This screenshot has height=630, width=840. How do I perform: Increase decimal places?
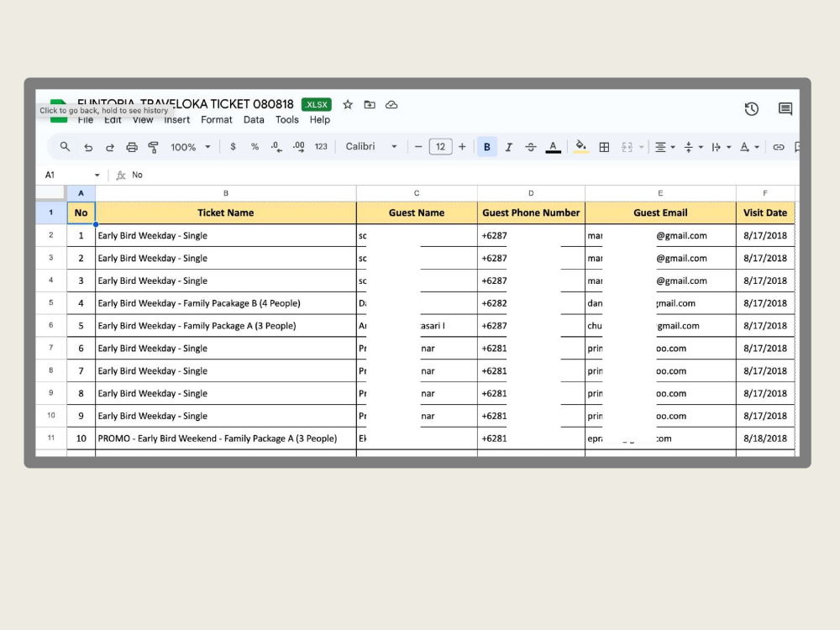pyautogui.click(x=299, y=147)
